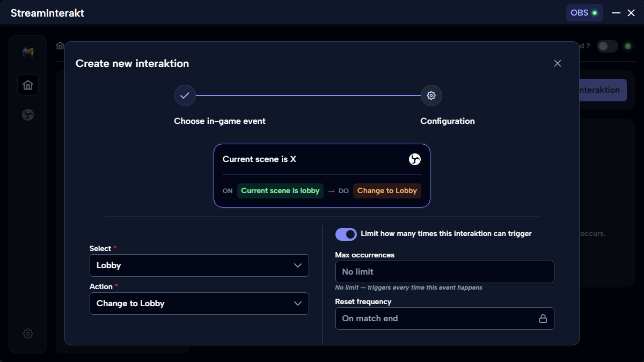Viewport: 644px width, 362px height.
Task: Close the Create new interaktion dialog
Action: pos(558,63)
